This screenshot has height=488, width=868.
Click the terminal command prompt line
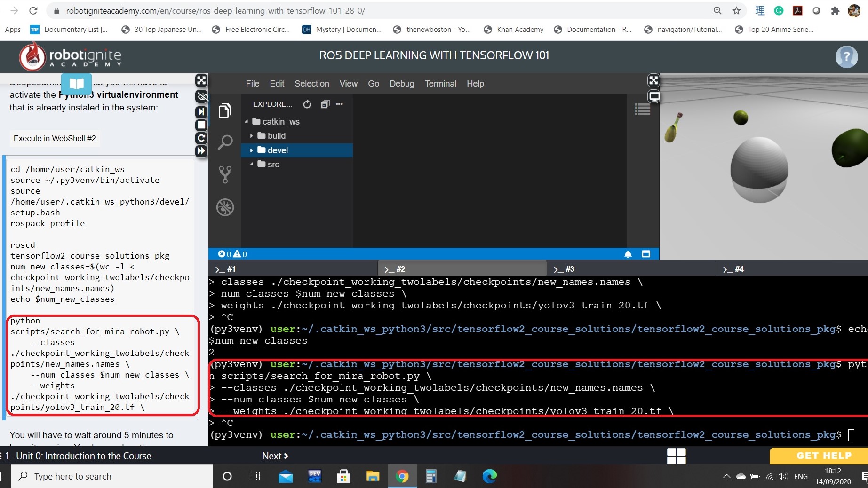coord(532,435)
